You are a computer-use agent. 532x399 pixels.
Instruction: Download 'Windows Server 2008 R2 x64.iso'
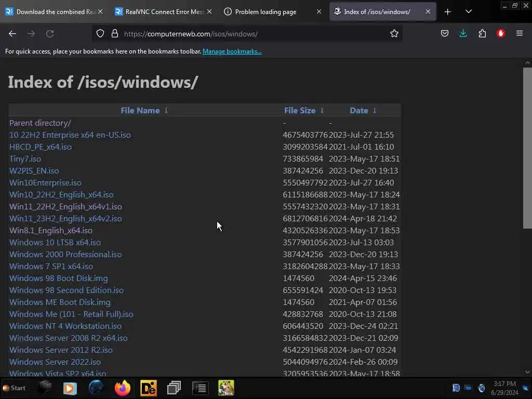coord(69,338)
